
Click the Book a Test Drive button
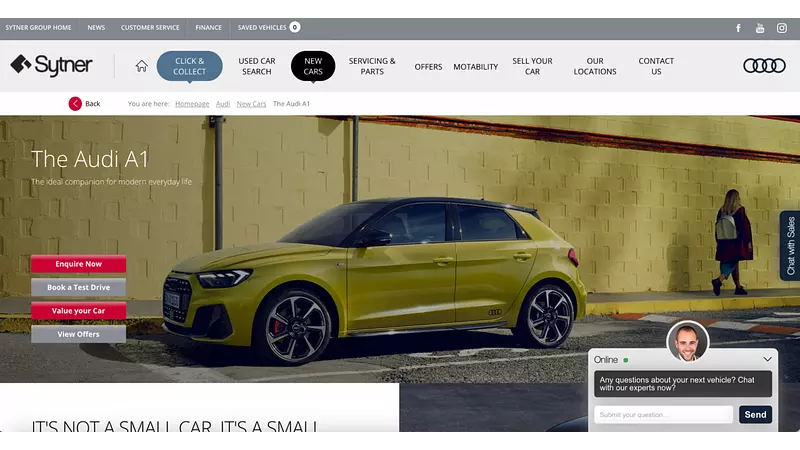(x=79, y=287)
